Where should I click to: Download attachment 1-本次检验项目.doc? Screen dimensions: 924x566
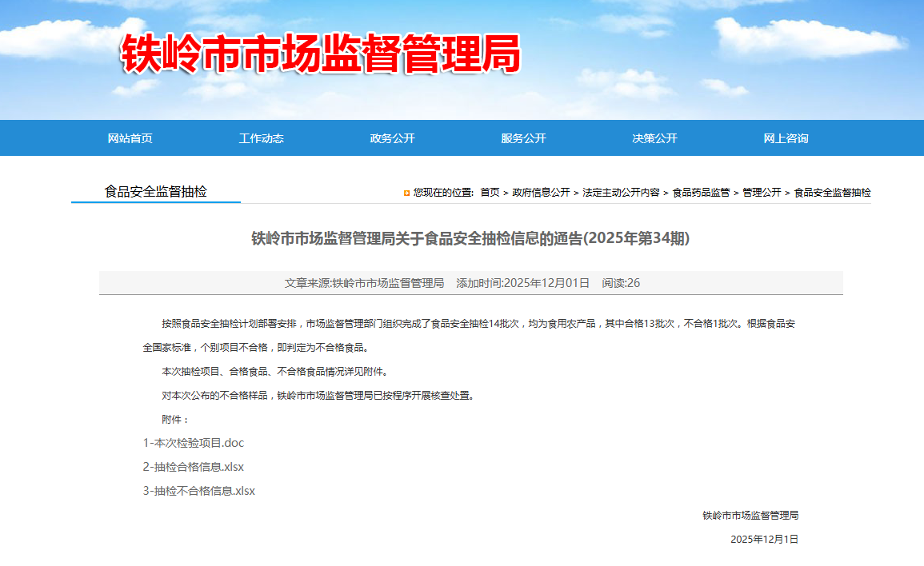(x=194, y=443)
